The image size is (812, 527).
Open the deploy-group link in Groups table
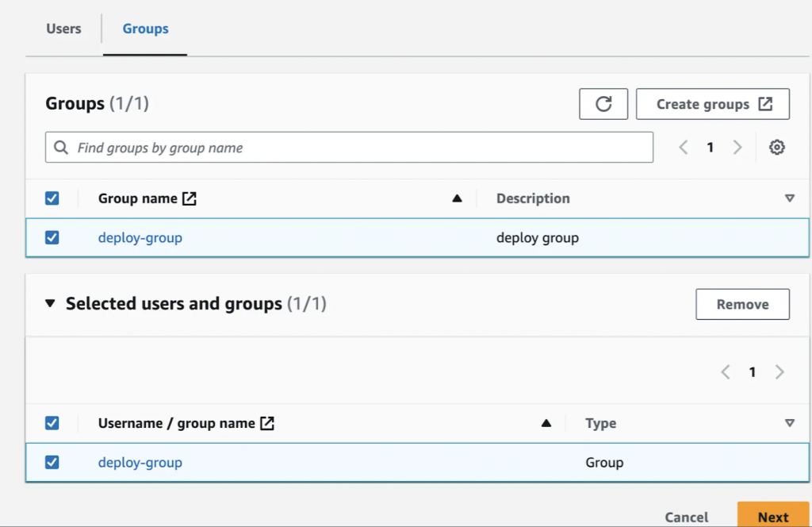click(140, 237)
